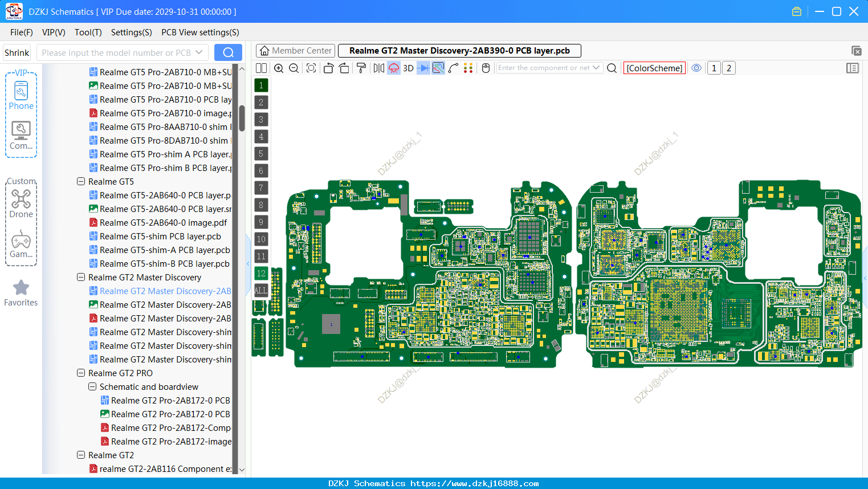868x489 pixels.
Task: Open the VIP(V) menu
Action: [x=54, y=32]
